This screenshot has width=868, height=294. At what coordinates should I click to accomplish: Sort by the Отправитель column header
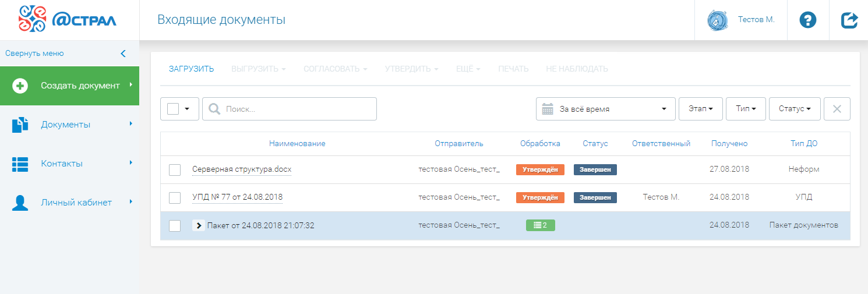pyautogui.click(x=459, y=144)
